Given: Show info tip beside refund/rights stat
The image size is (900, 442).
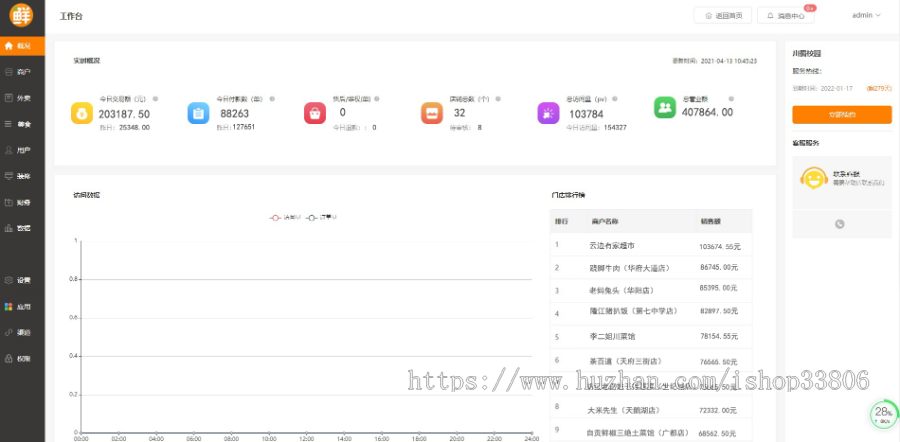Looking at the screenshot, I should pyautogui.click(x=377, y=99).
